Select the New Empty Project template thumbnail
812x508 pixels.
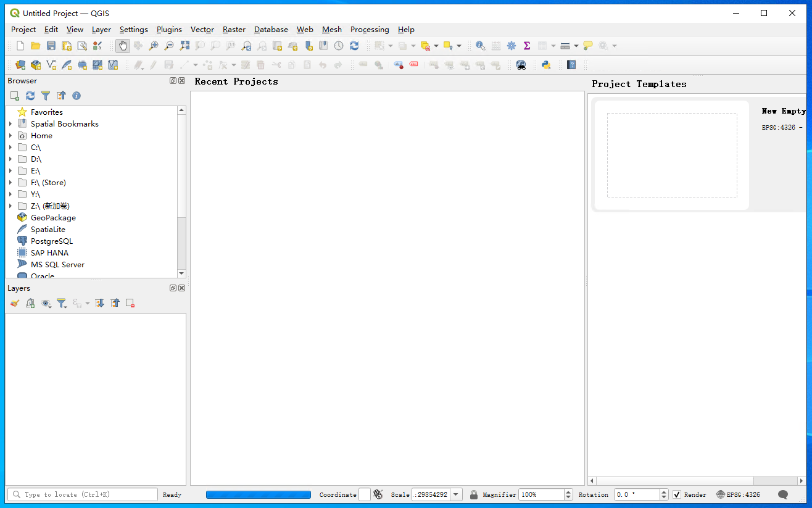click(671, 156)
